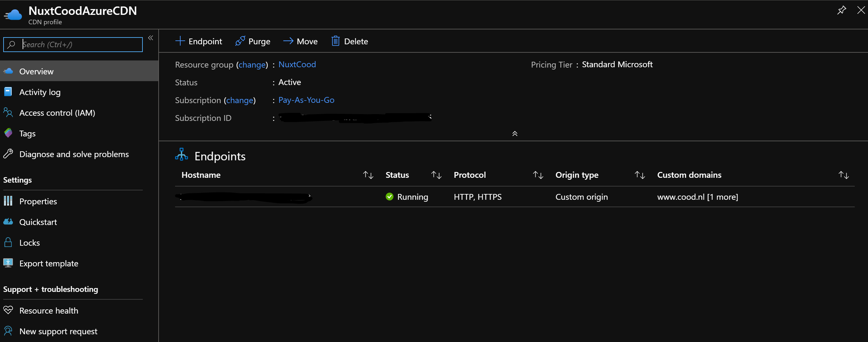868x342 pixels.
Task: Select the 'Custom origin' cell
Action: coord(581,197)
